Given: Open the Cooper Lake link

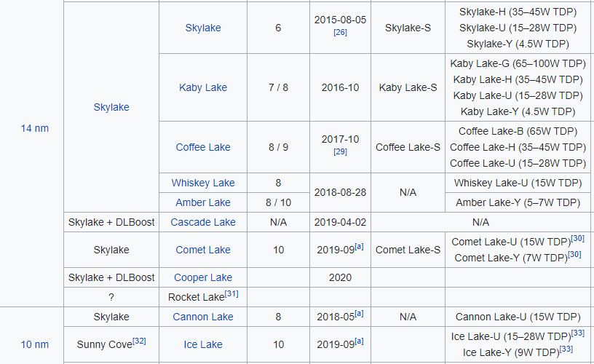Looking at the screenshot, I should pyautogui.click(x=203, y=277).
